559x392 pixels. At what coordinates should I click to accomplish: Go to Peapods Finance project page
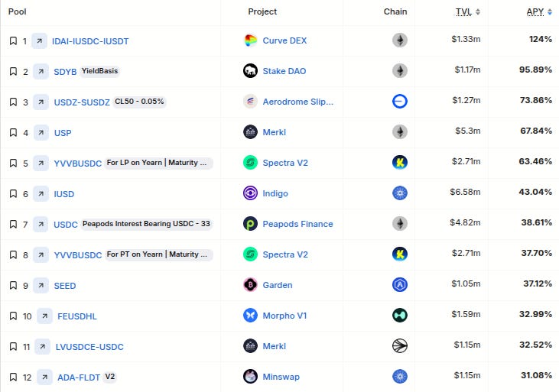pos(297,224)
